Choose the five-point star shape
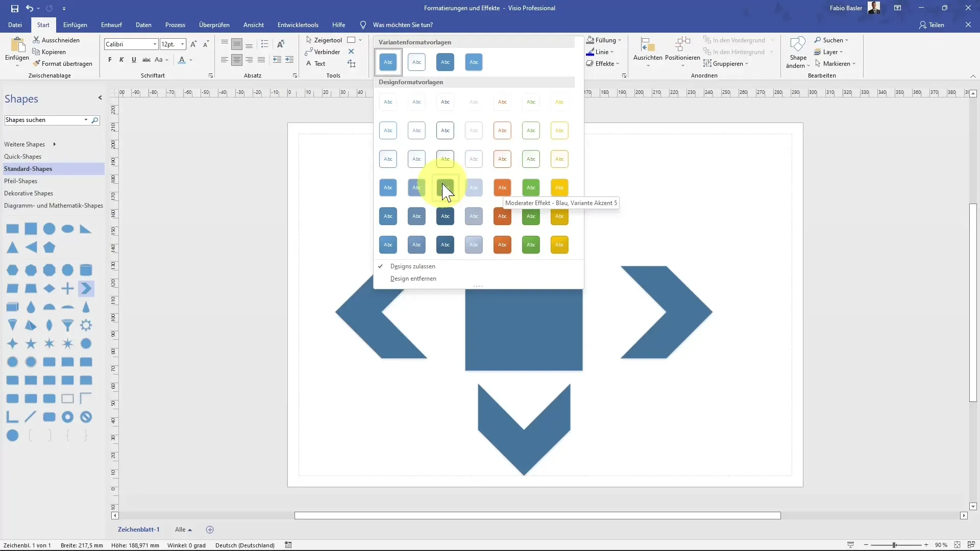 coord(31,344)
